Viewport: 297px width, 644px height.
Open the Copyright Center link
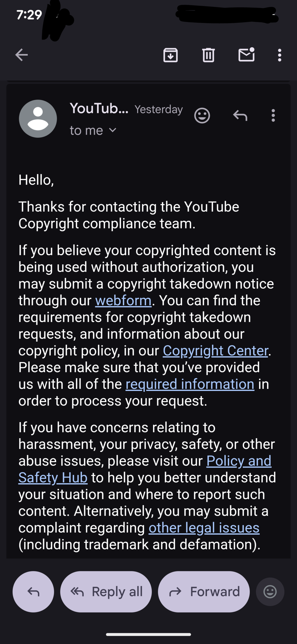click(x=216, y=351)
